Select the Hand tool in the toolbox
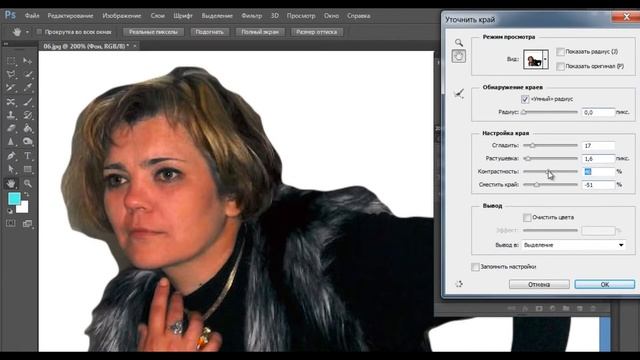The height and width of the screenshot is (360, 640). [x=11, y=183]
